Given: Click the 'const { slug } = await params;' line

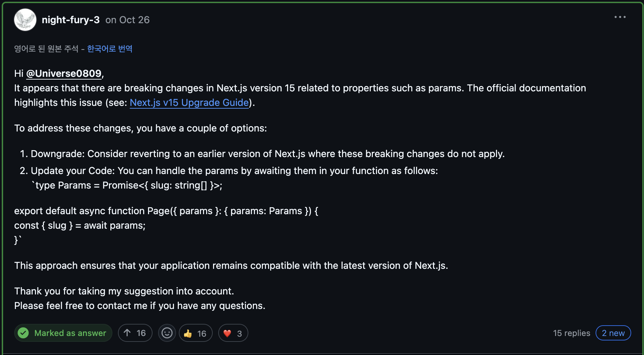Looking at the screenshot, I should tap(80, 225).
